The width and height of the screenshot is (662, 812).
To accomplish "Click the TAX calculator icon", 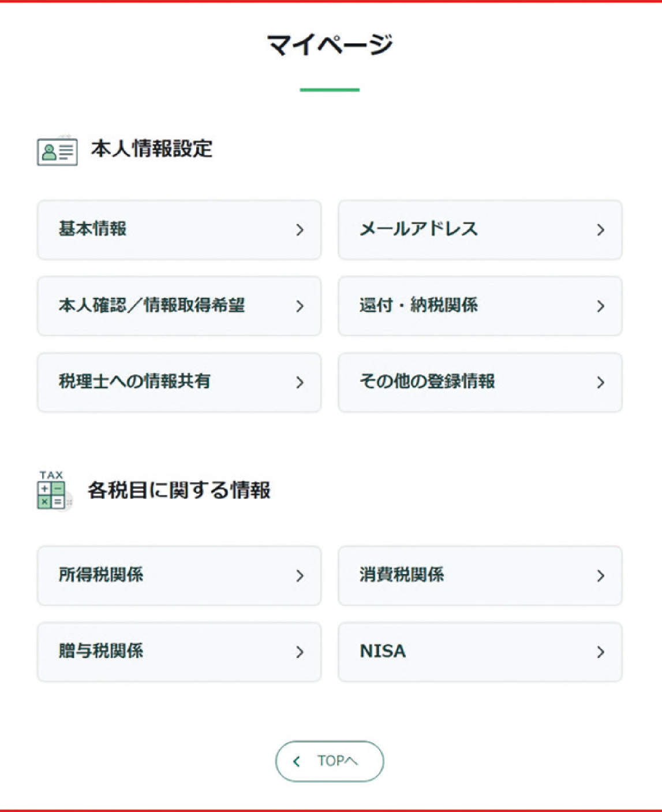I will coord(51,490).
